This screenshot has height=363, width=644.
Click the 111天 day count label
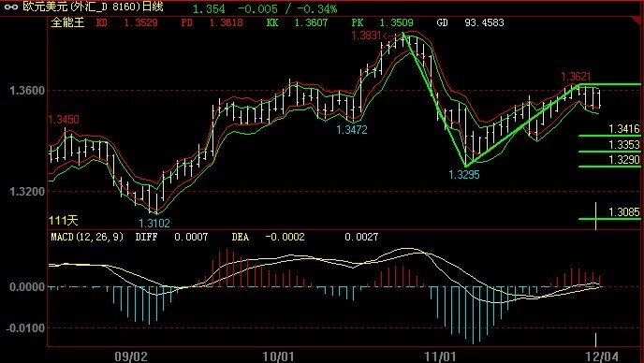tap(64, 221)
